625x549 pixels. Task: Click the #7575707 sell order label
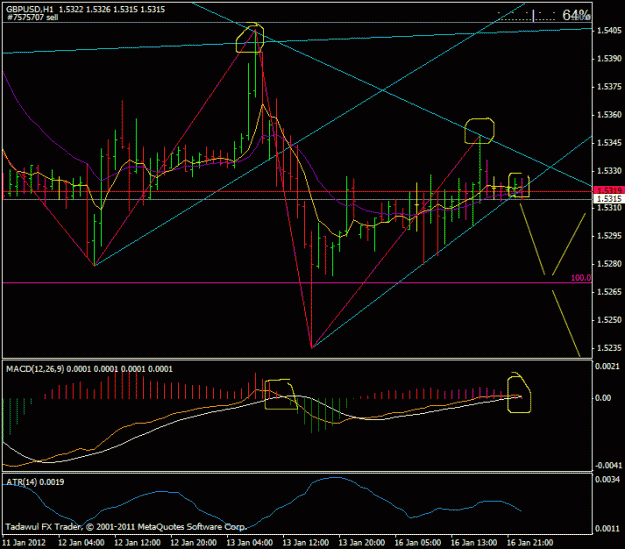pos(32,17)
